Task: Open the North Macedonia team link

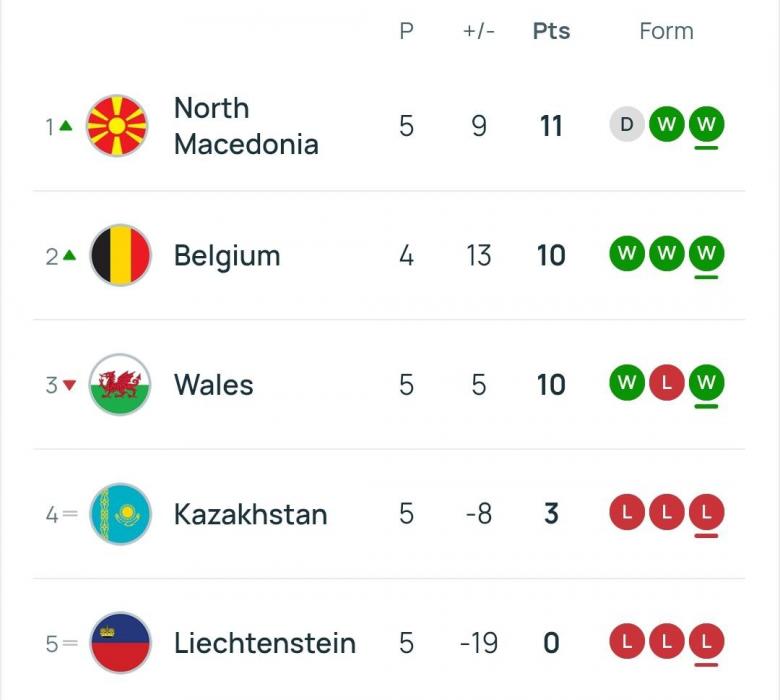Action: click(x=246, y=126)
